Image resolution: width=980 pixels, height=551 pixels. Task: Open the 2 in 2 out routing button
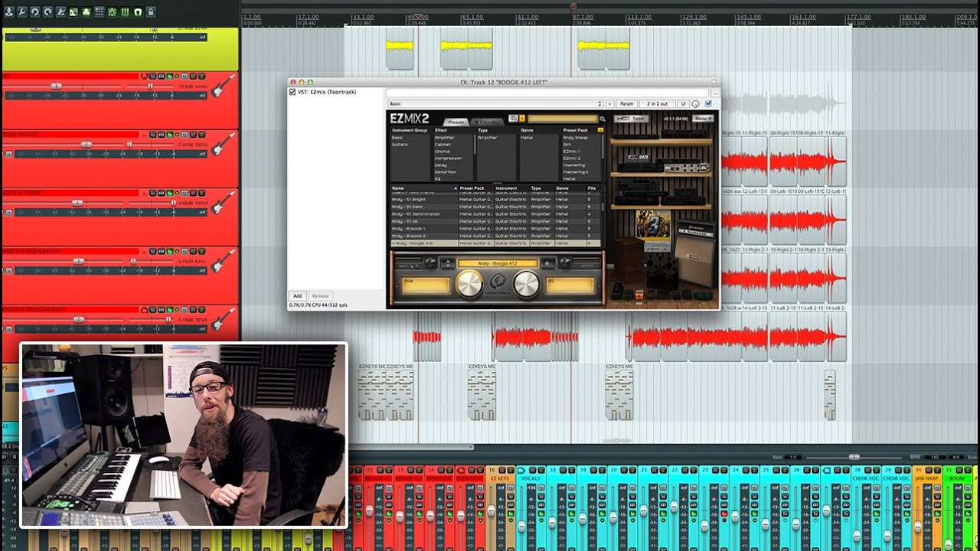tap(657, 103)
